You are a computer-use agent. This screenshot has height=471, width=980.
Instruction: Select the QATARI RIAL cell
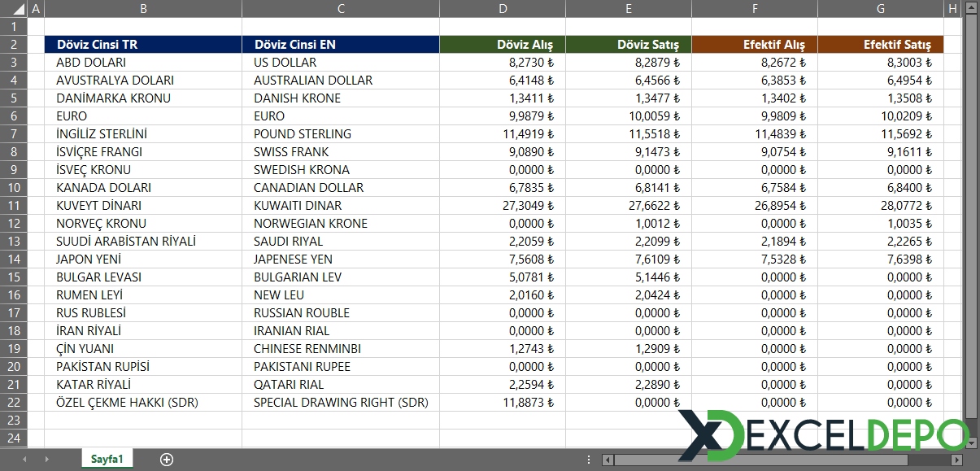(x=341, y=385)
